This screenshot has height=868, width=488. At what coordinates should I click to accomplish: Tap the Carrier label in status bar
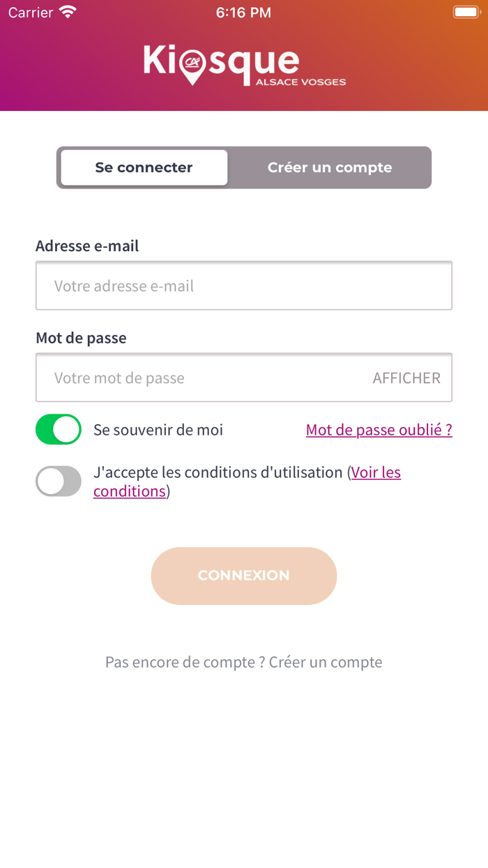[31, 13]
